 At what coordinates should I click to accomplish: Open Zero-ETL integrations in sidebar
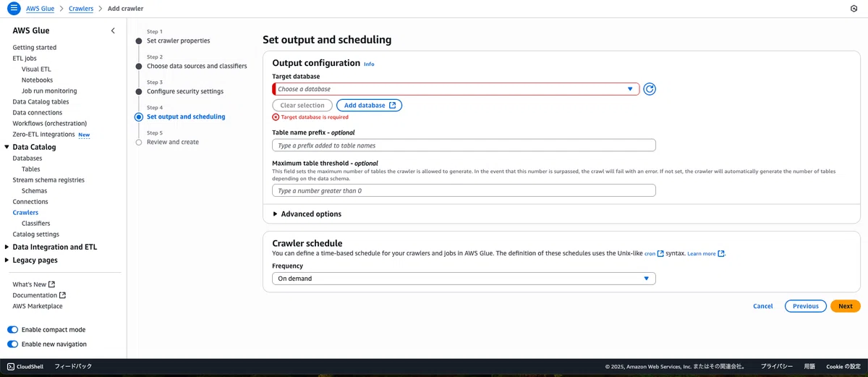coord(43,135)
